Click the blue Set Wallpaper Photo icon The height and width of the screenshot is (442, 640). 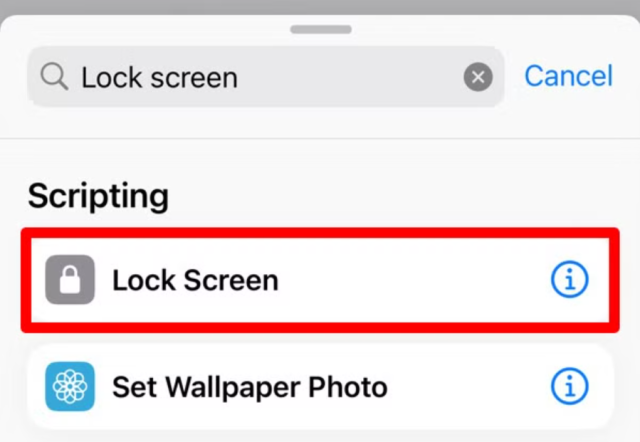pyautogui.click(x=70, y=386)
